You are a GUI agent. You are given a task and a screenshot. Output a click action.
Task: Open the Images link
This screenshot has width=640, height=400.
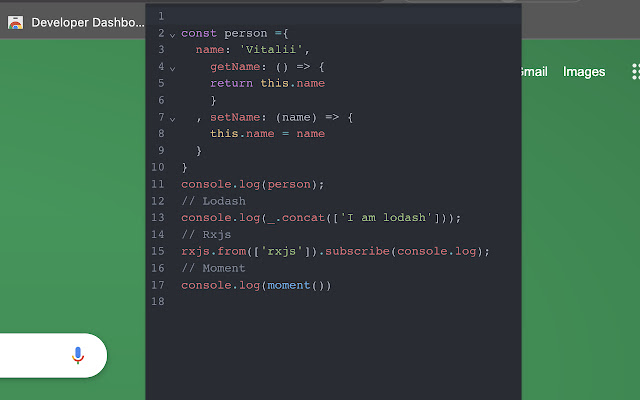tap(584, 72)
